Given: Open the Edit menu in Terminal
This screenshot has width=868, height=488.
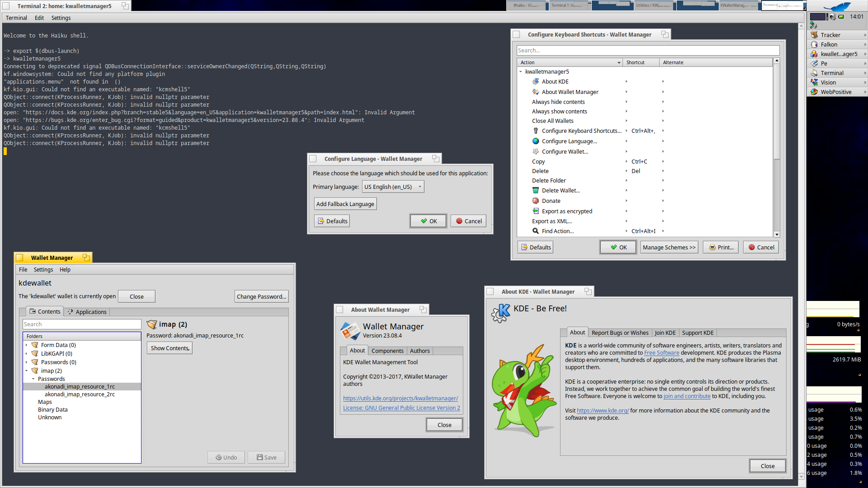Looking at the screenshot, I should tap(39, 18).
